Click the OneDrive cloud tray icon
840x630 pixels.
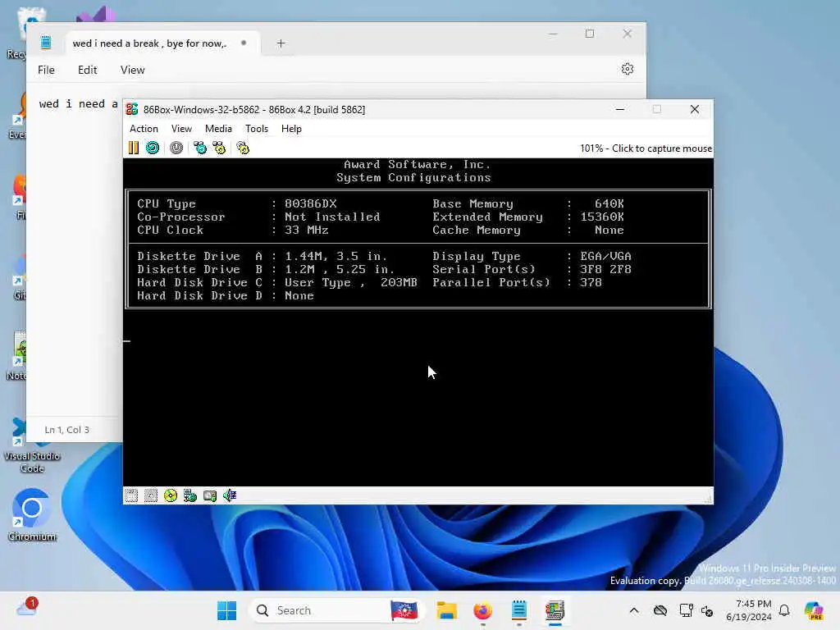tap(660, 610)
